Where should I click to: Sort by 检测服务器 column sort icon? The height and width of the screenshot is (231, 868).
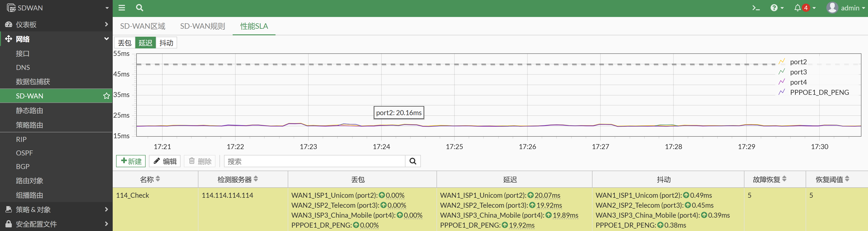point(256,179)
